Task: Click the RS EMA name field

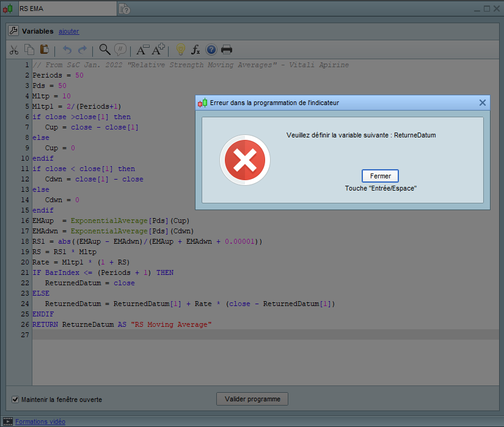Action: 68,9
